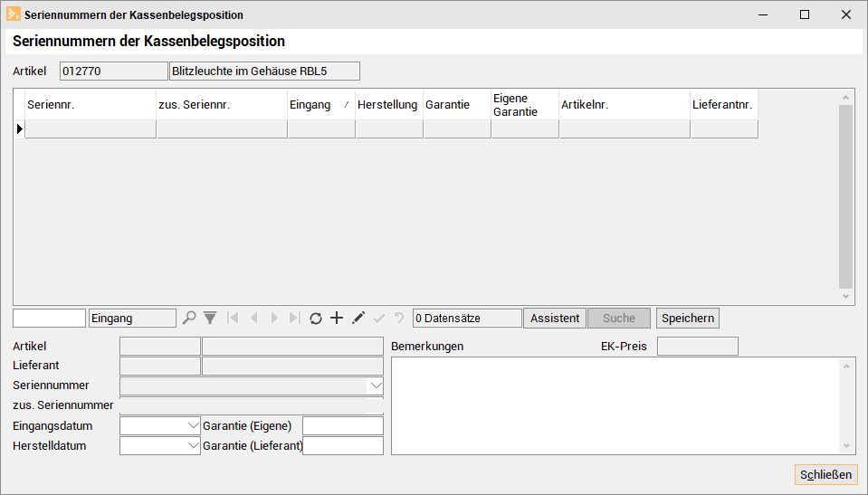Click the lower Artikel description field
This screenshot has height=495, width=868.
[x=293, y=346]
